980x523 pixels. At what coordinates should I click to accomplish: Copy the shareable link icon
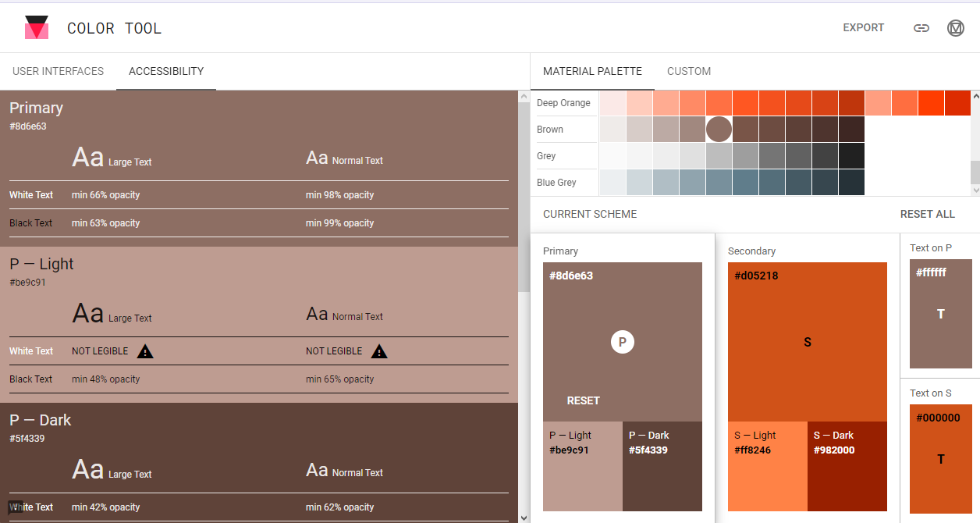click(921, 28)
